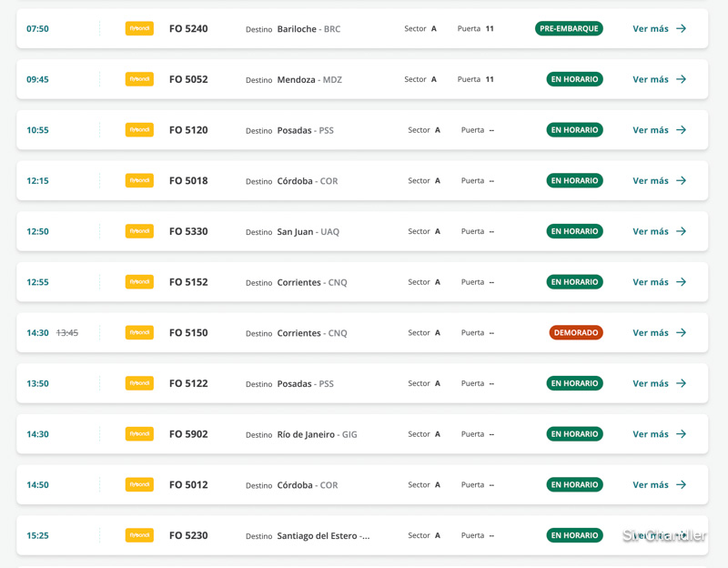Select the FO 5152 Corrientes flight row

click(x=362, y=282)
